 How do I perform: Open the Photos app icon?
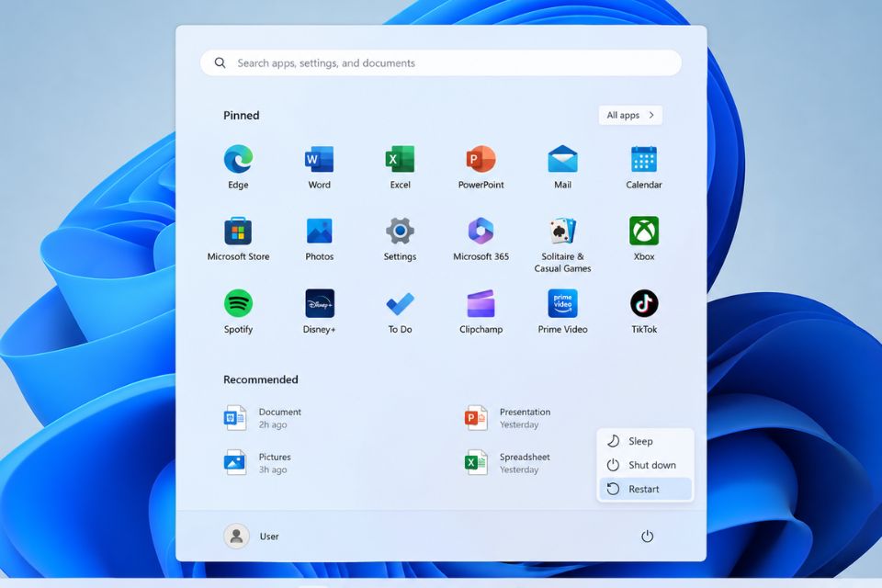(x=319, y=231)
